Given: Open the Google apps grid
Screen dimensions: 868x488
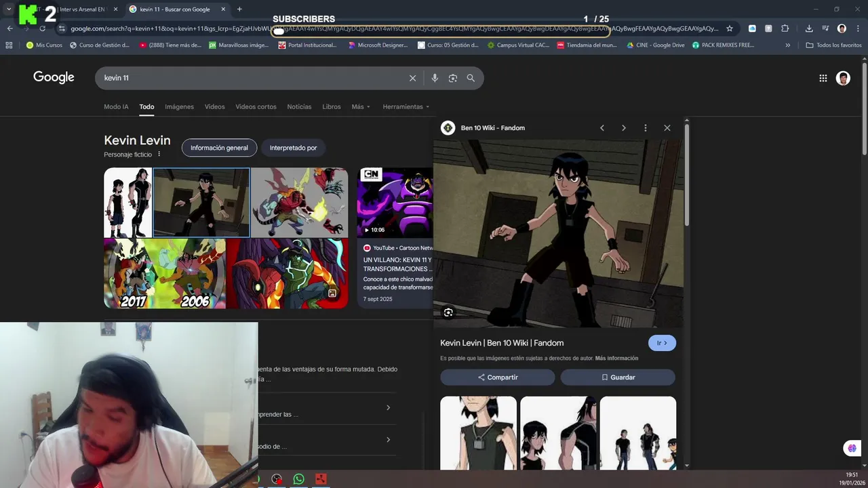Looking at the screenshot, I should [x=823, y=78].
